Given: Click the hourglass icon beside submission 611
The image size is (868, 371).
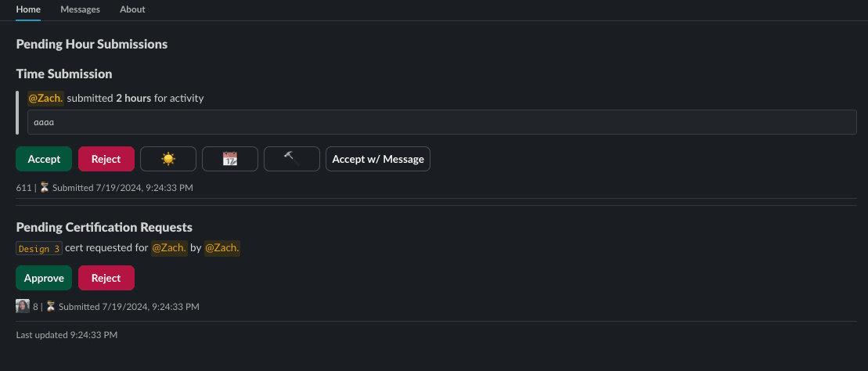Looking at the screenshot, I should [x=44, y=188].
